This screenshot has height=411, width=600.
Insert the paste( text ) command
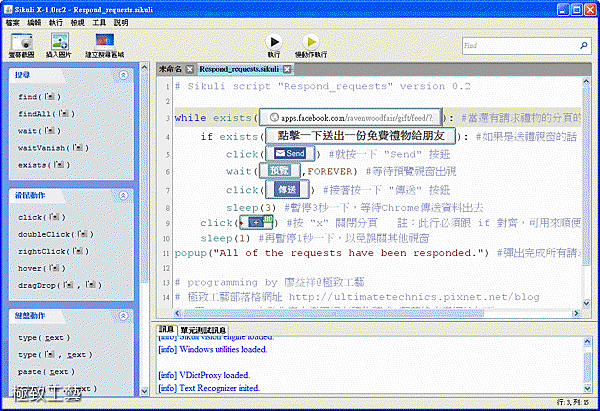click(x=46, y=372)
